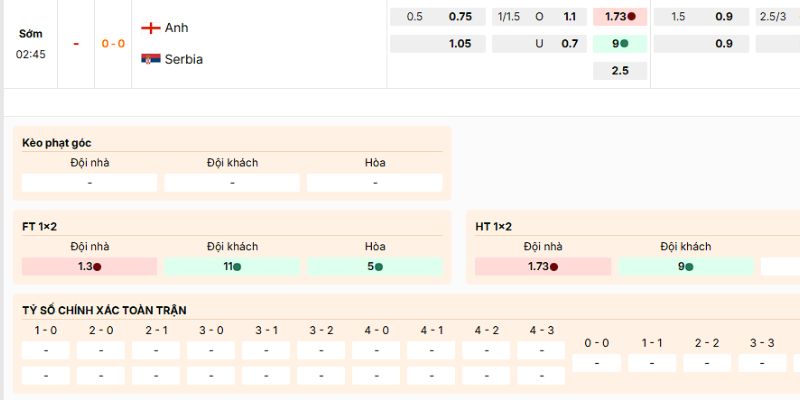Click green dot beside FT 11 odds
The height and width of the screenshot is (400, 800).
coord(237,267)
